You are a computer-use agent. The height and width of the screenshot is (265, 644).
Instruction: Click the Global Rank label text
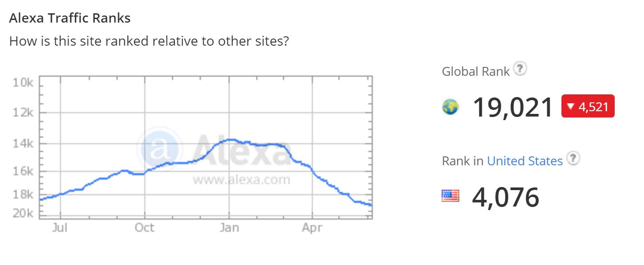pyautogui.click(x=475, y=72)
